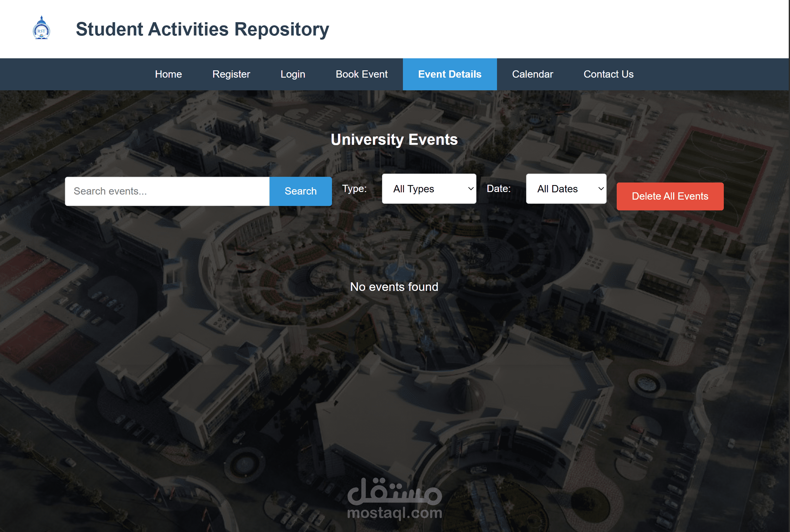Expand the All Types dropdown

(429, 189)
